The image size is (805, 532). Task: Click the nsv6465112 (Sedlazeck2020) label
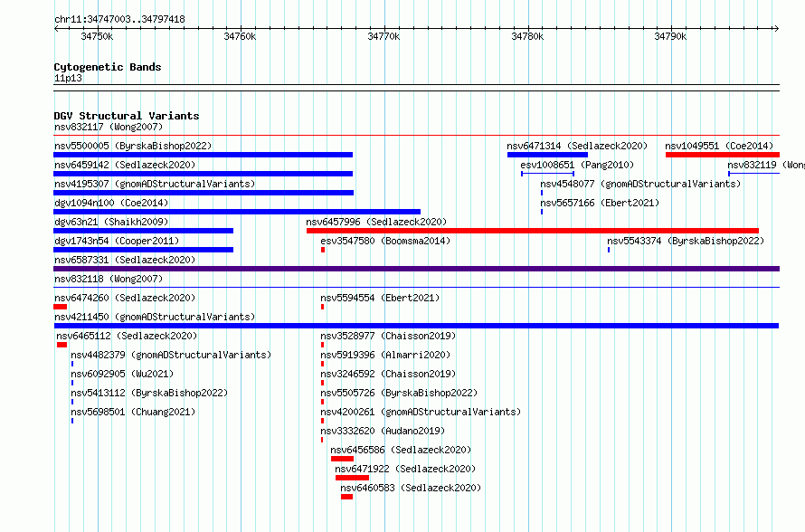pos(127,336)
